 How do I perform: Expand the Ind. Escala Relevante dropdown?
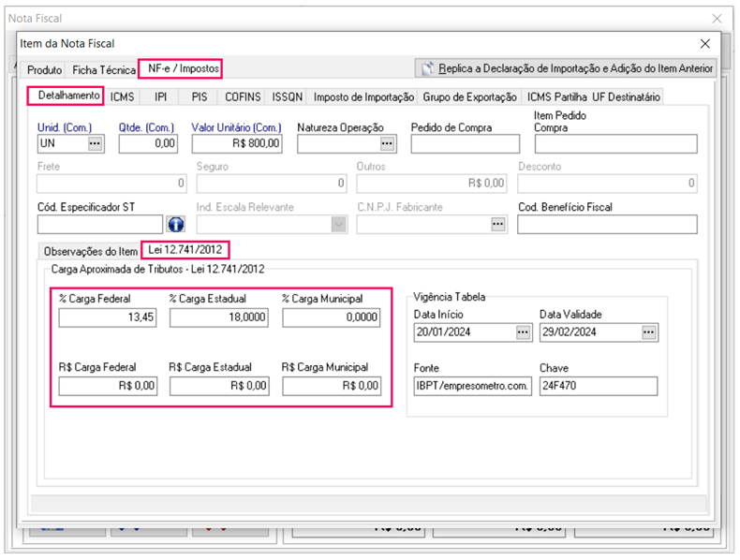[338, 225]
